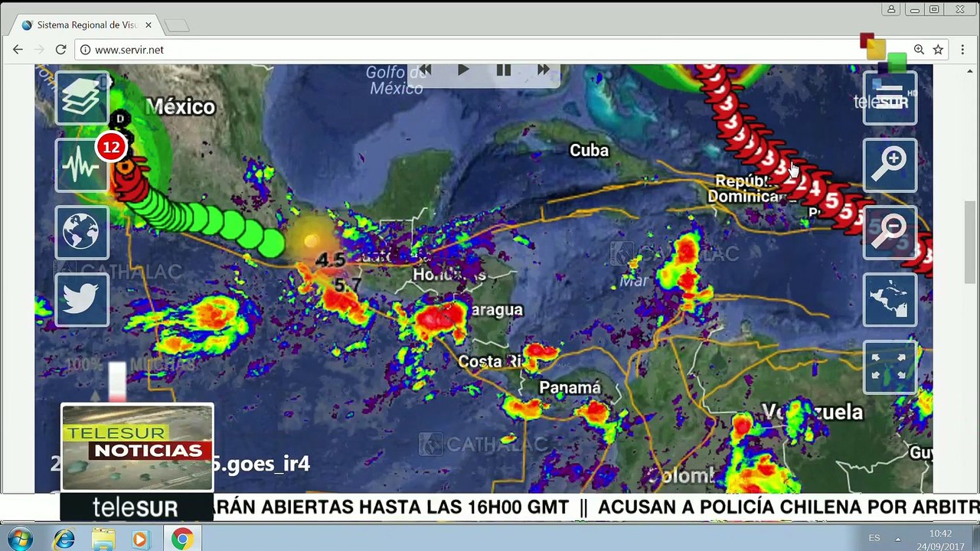Open the Windows Start menu
This screenshot has height=551, width=980.
coord(19,539)
